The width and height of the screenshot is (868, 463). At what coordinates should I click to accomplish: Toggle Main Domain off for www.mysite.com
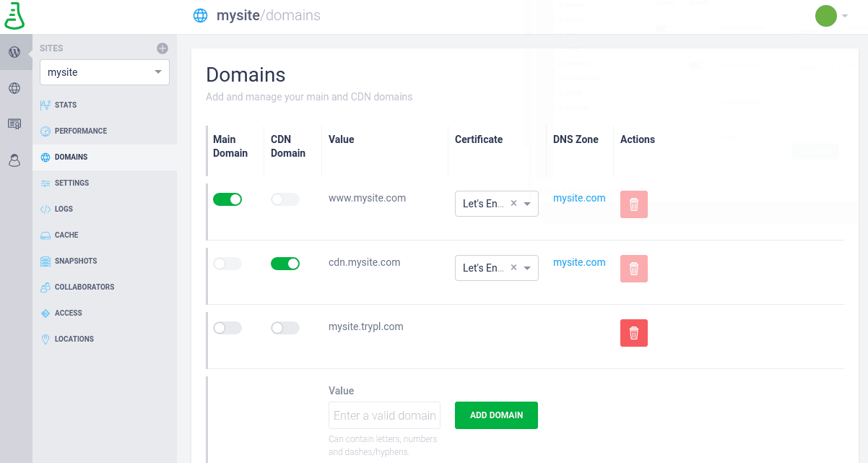coord(227,199)
